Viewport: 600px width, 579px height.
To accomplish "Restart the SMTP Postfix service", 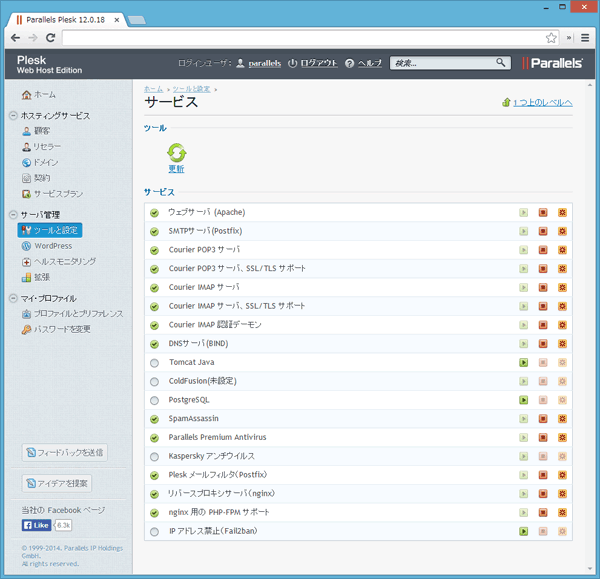I will pyautogui.click(x=562, y=231).
